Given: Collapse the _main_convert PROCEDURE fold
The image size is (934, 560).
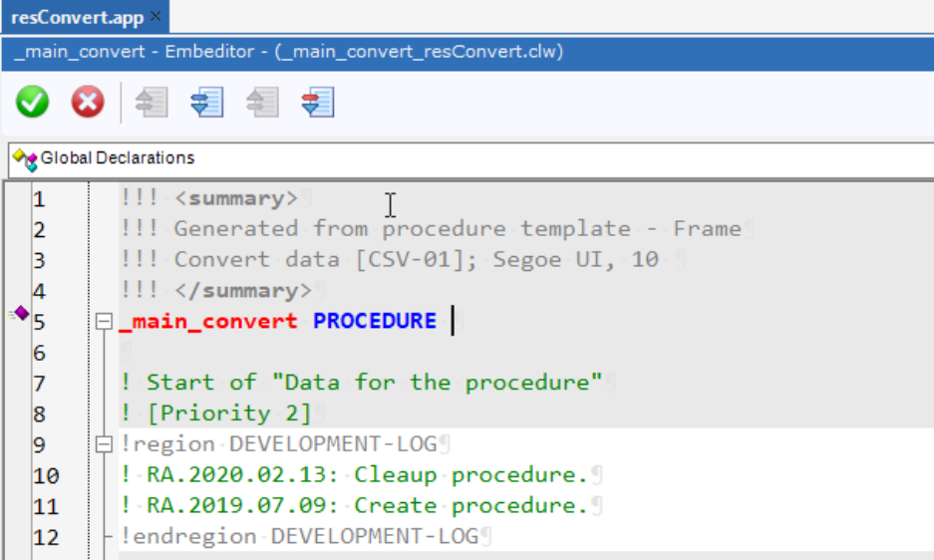Looking at the screenshot, I should pos(104,322).
